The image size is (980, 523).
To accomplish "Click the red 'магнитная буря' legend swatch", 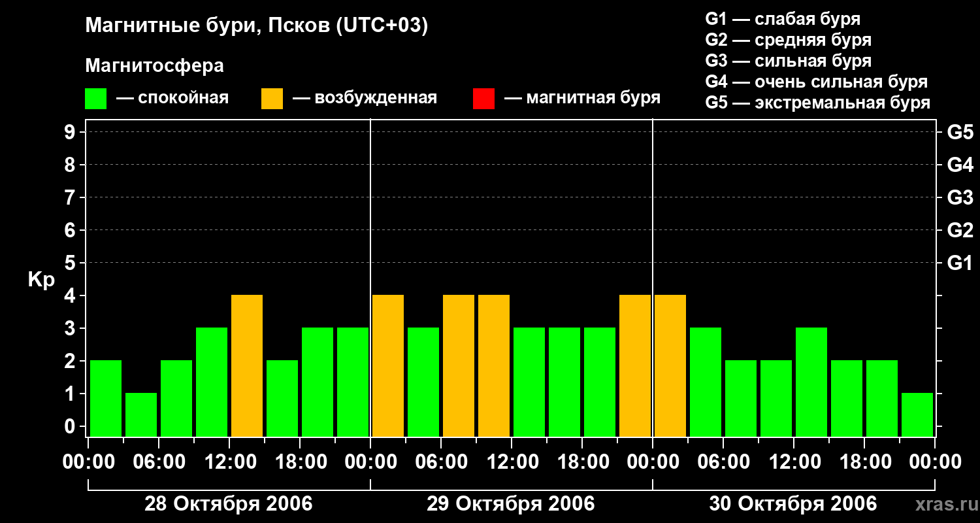I will pyautogui.click(x=483, y=99).
